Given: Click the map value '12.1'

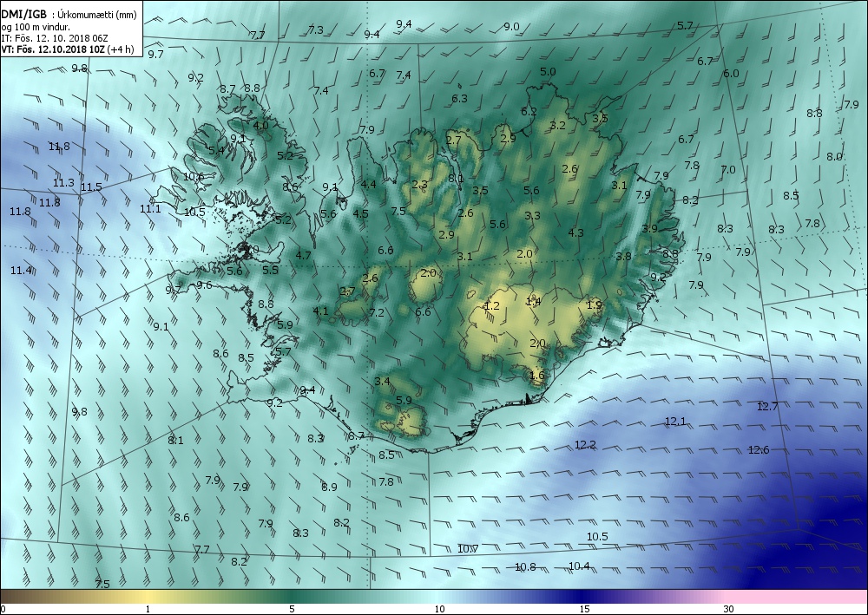Looking at the screenshot, I should pos(675,422).
